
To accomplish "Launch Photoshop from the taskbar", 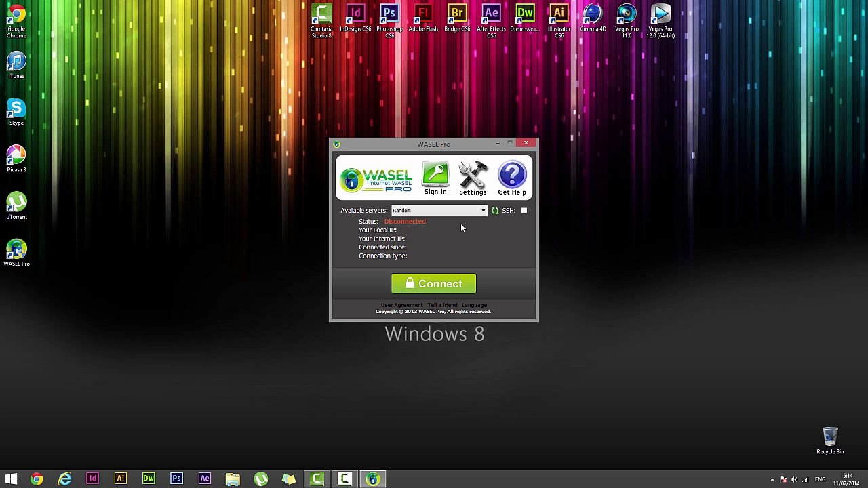I will 176,479.
